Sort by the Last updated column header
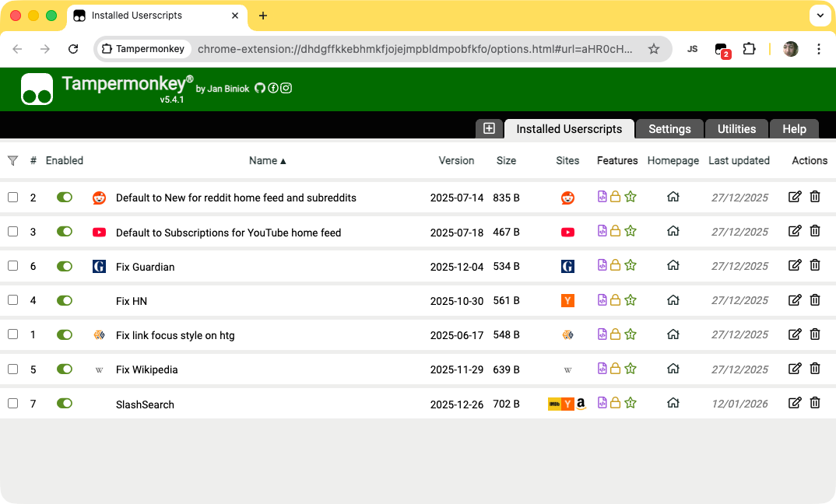Screen dimensions: 836x504 coord(739,160)
